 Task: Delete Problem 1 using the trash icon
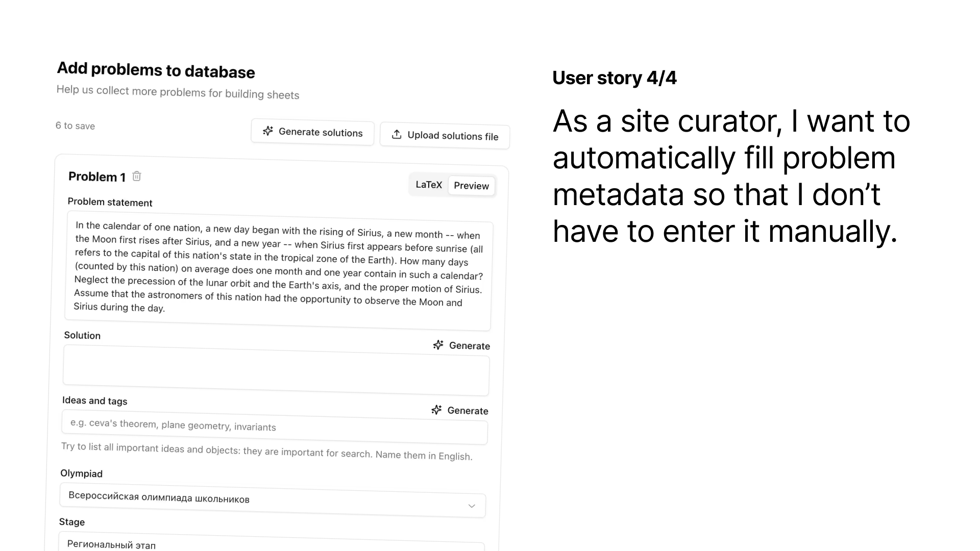pyautogui.click(x=136, y=176)
